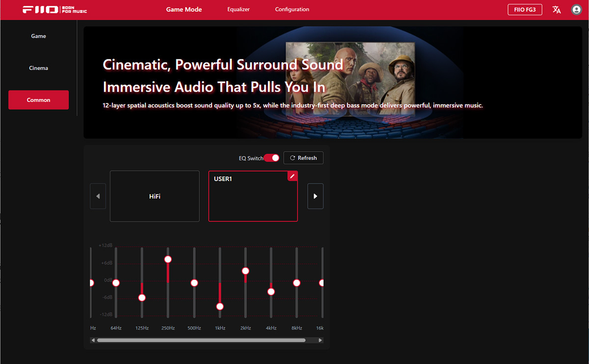This screenshot has width=589, height=364.
Task: Click the Refresh button
Action: tap(303, 158)
